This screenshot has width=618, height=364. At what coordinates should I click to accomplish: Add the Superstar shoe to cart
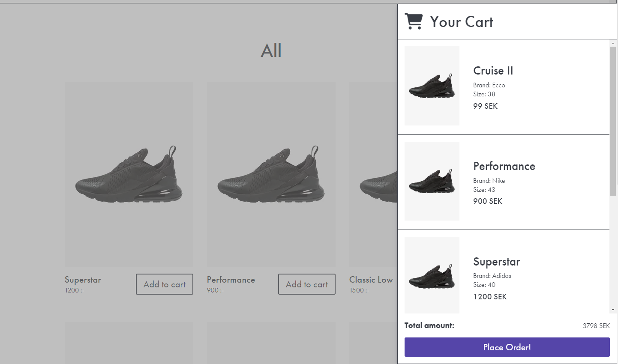click(165, 284)
